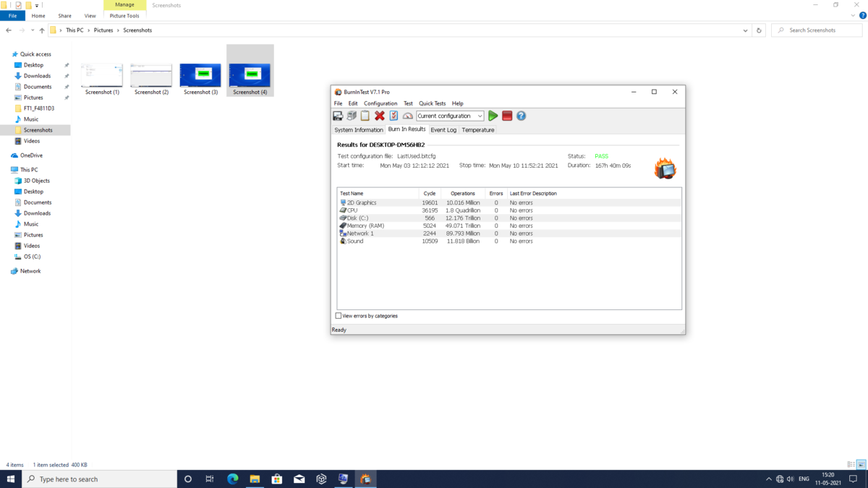Image resolution: width=868 pixels, height=488 pixels.
Task: Open the Edit menu in BurnInTest
Action: coord(353,103)
